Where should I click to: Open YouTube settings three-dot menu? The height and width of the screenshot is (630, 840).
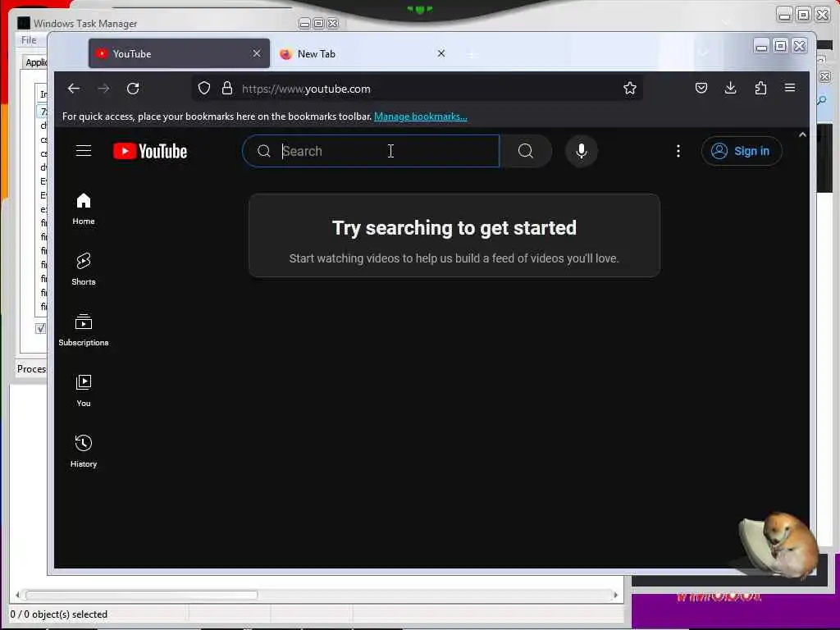tap(678, 151)
